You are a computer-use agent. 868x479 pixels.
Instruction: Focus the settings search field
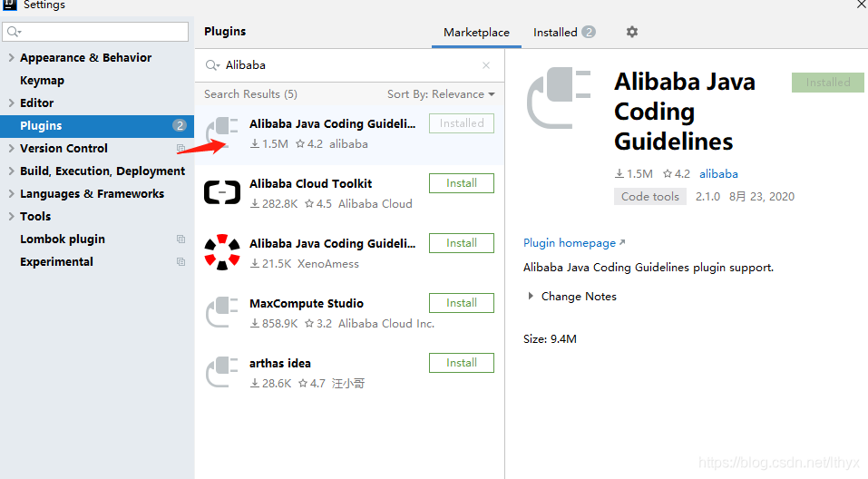95,32
